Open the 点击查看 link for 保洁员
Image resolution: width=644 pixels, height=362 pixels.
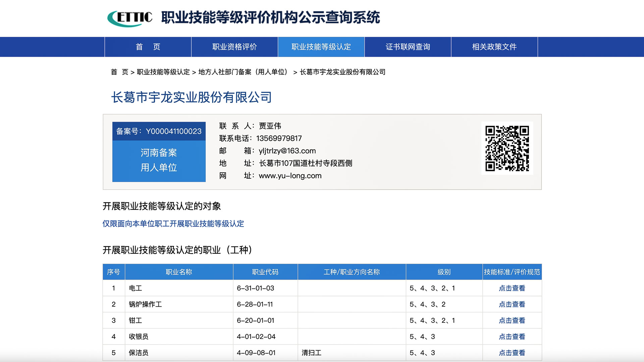click(x=512, y=353)
